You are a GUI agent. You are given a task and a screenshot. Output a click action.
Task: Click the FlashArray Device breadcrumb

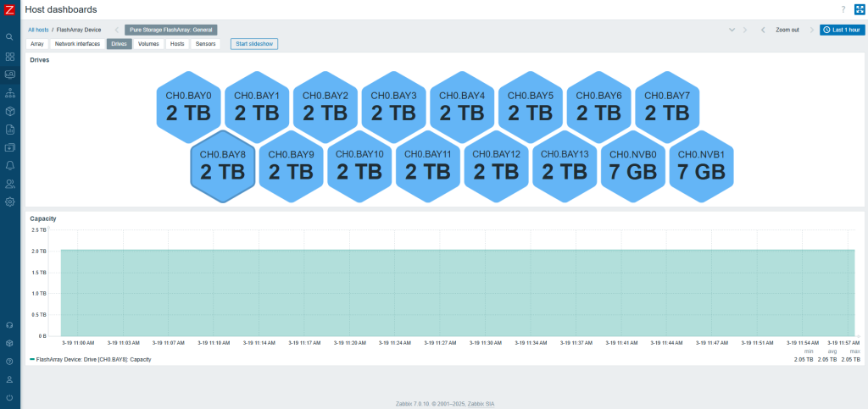pyautogui.click(x=79, y=30)
